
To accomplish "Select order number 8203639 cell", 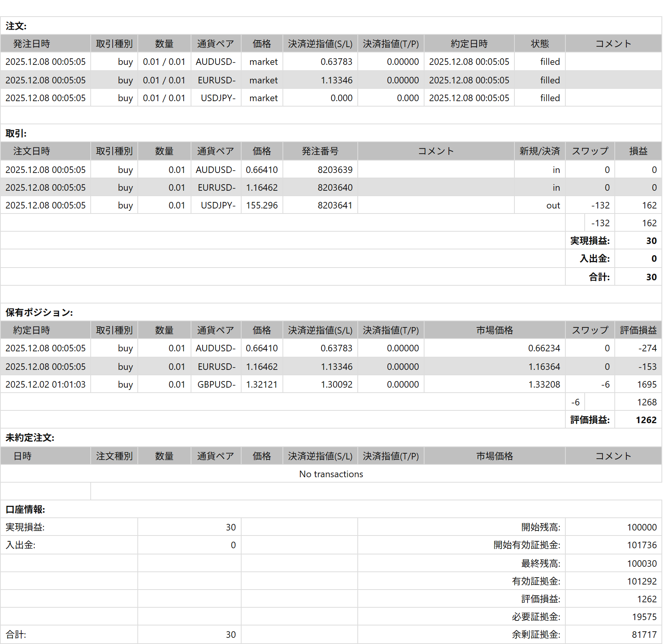I will pyautogui.click(x=335, y=170).
